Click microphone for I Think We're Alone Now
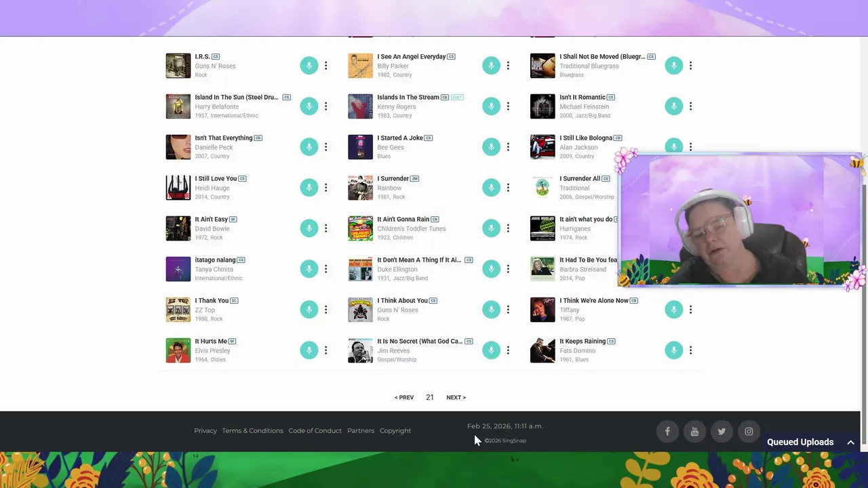The image size is (868, 488). tap(673, 309)
